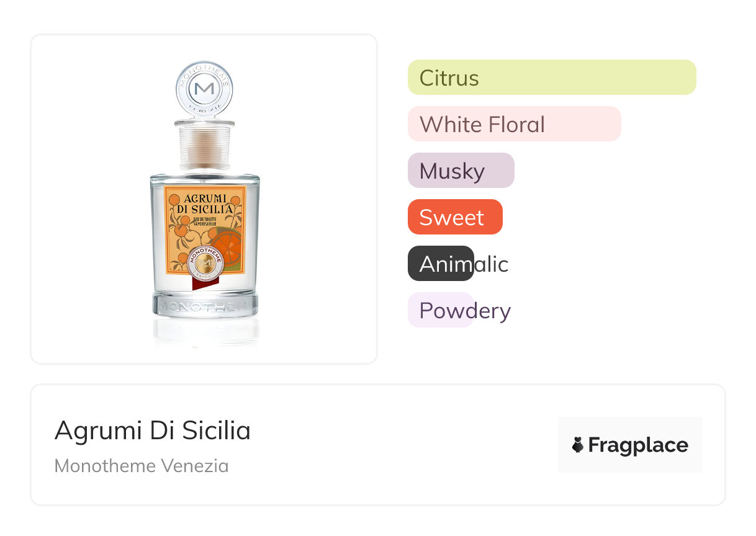Click the engraved Monotheme bottle base
The height and width of the screenshot is (536, 756).
coord(204,306)
